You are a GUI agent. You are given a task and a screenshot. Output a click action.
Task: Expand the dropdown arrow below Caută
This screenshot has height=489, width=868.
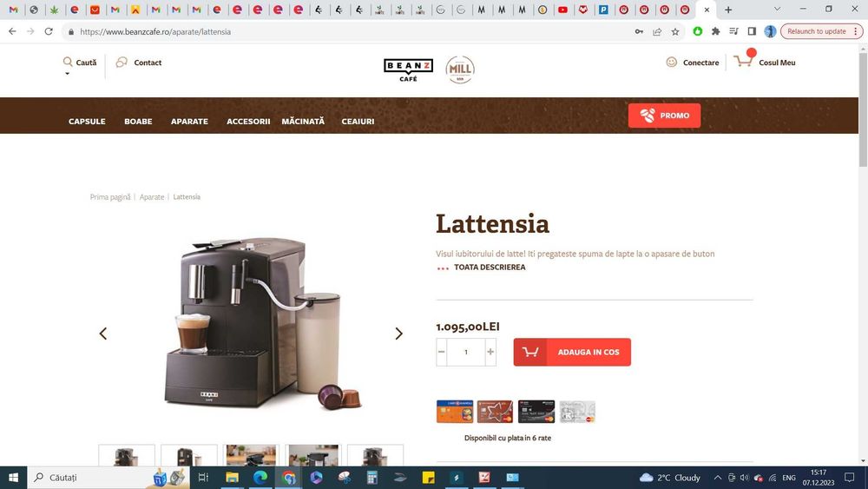click(x=68, y=74)
